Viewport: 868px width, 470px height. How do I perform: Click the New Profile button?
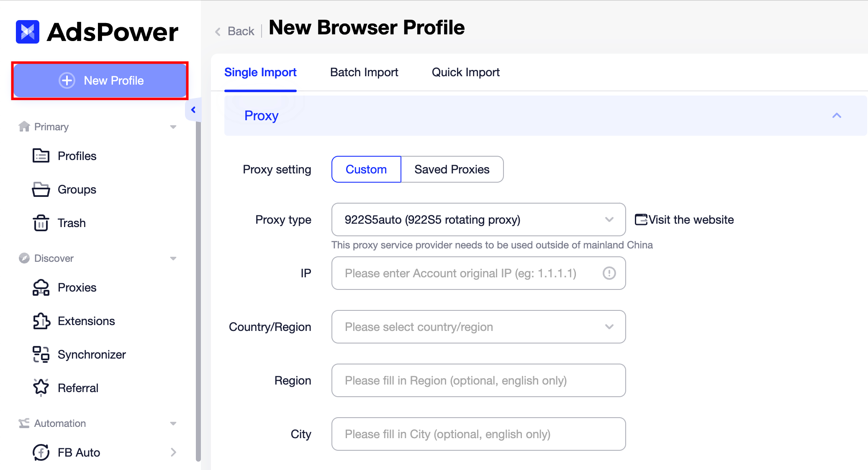tap(100, 80)
